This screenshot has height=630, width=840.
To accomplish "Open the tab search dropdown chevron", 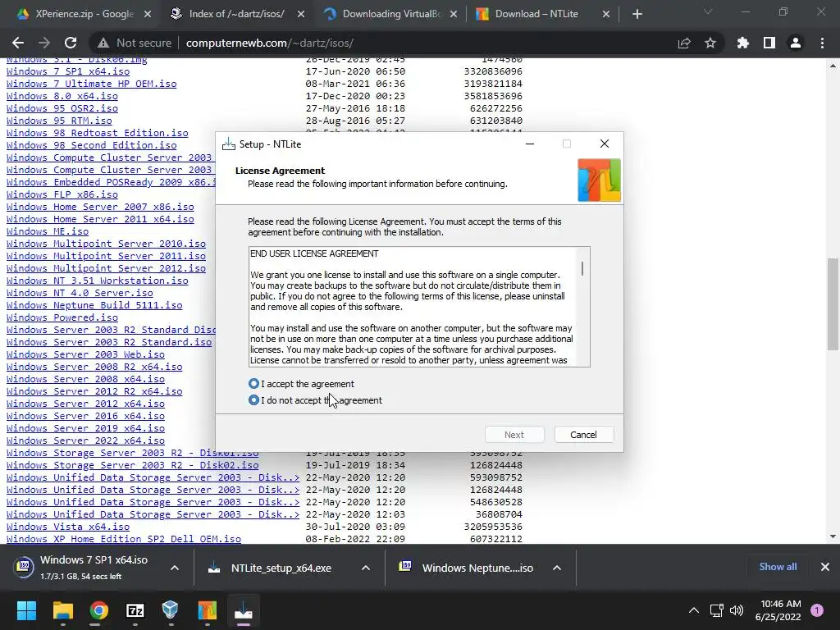I will point(708,11).
